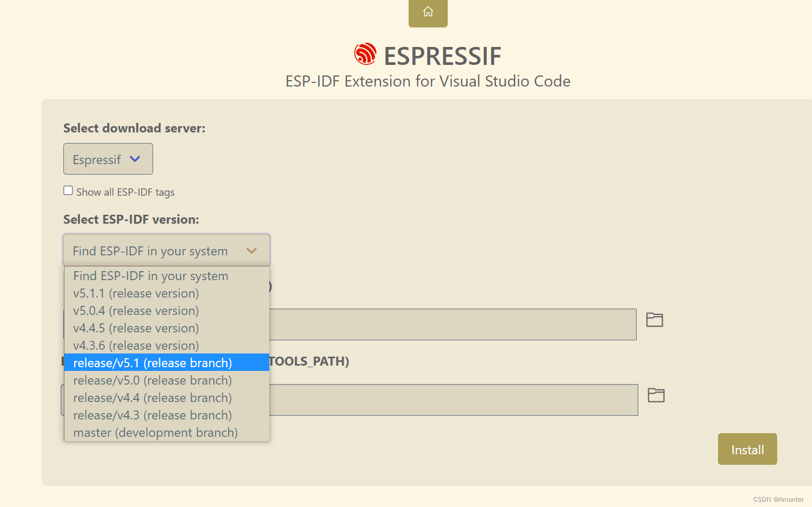Image resolution: width=812 pixels, height=507 pixels.
Task: Select v5.0.4 (release version)
Action: pos(167,311)
